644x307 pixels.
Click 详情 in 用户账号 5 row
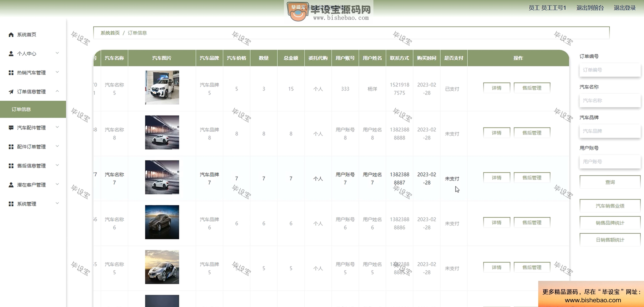point(496,267)
